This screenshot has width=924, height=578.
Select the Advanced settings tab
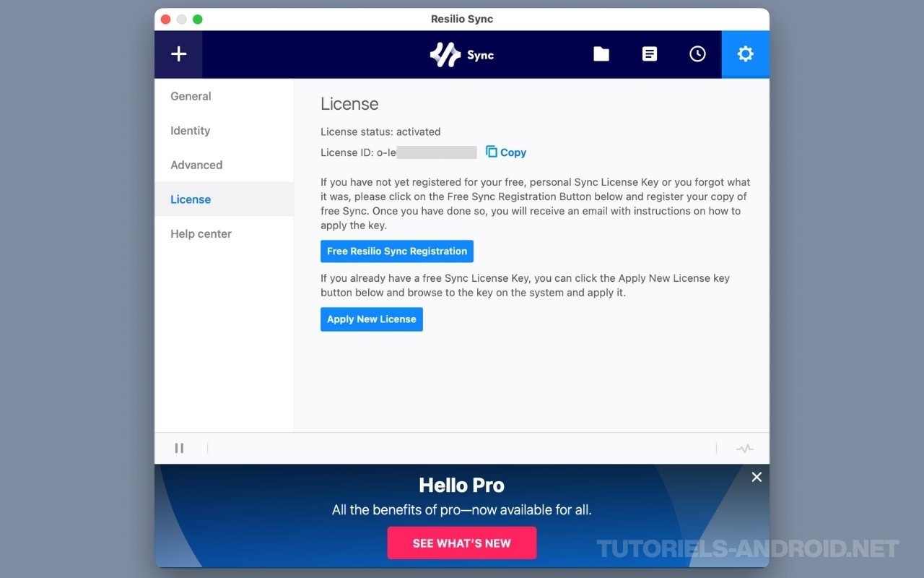click(x=224, y=165)
